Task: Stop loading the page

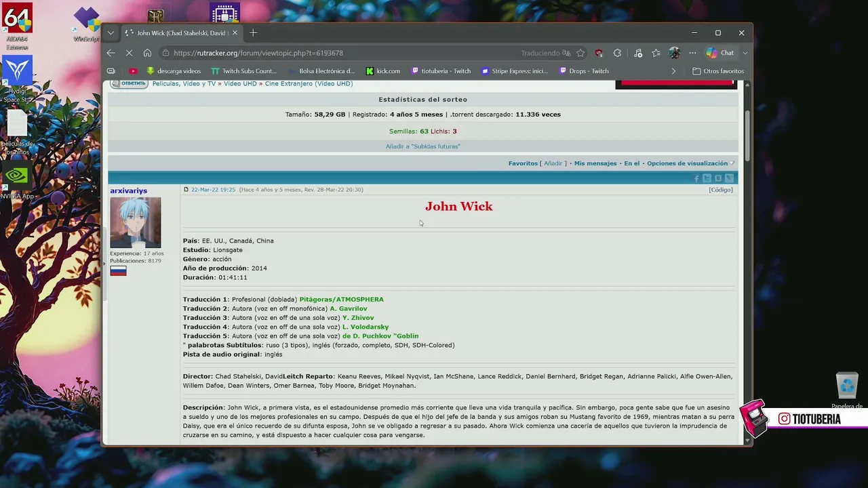Action: [x=129, y=53]
